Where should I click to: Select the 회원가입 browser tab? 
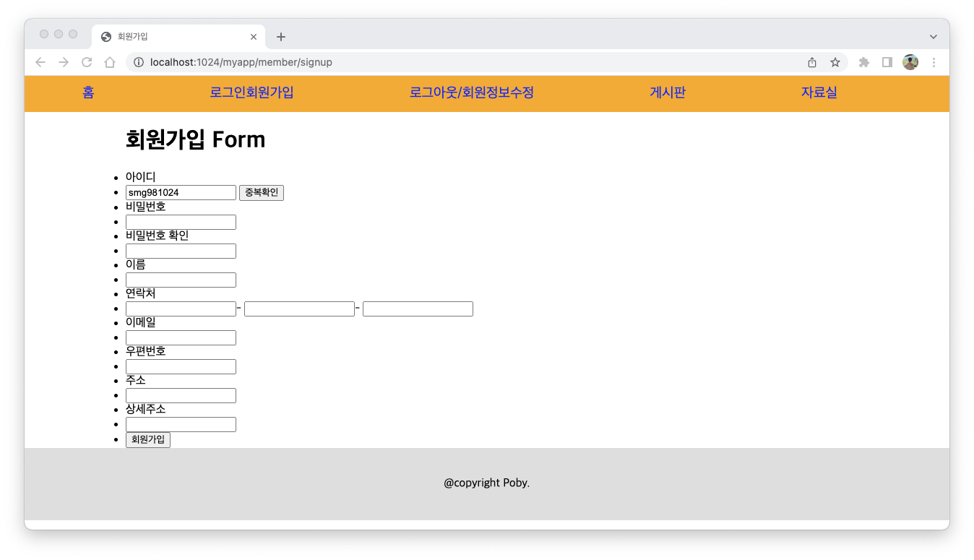coord(178,37)
